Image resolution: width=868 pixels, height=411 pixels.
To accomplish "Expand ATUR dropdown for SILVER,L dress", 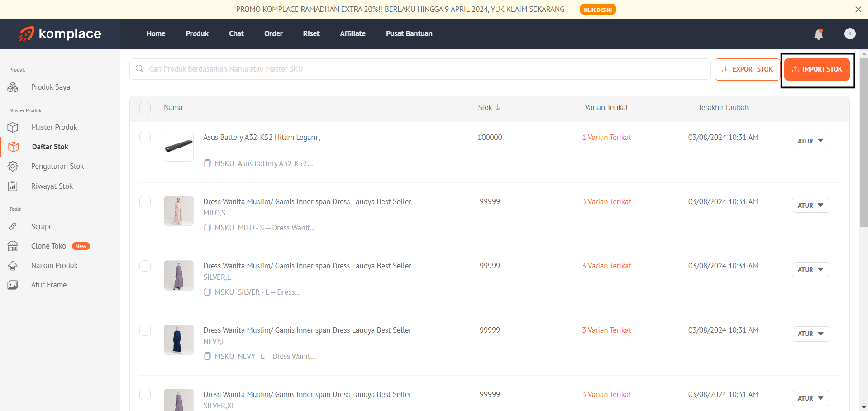I will 811,269.
